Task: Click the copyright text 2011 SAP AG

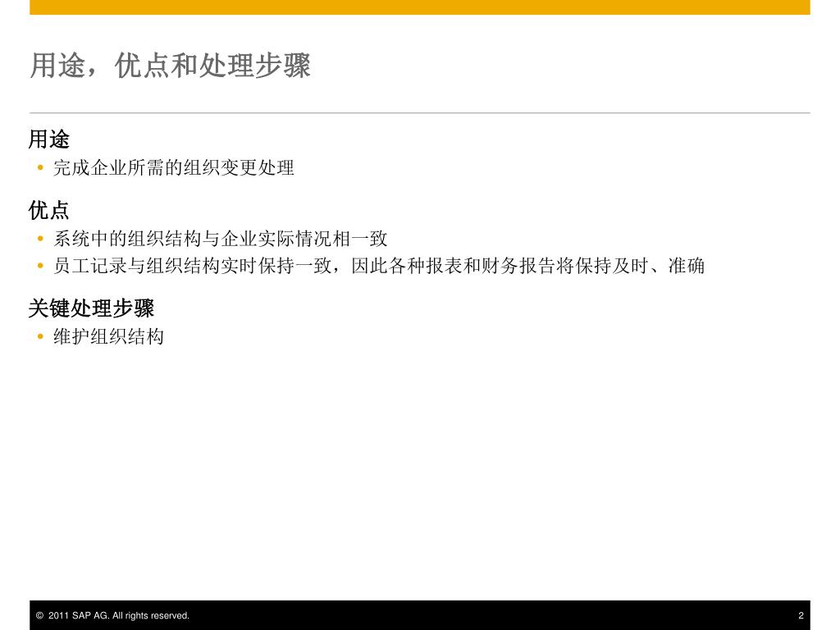Action: [x=112, y=615]
